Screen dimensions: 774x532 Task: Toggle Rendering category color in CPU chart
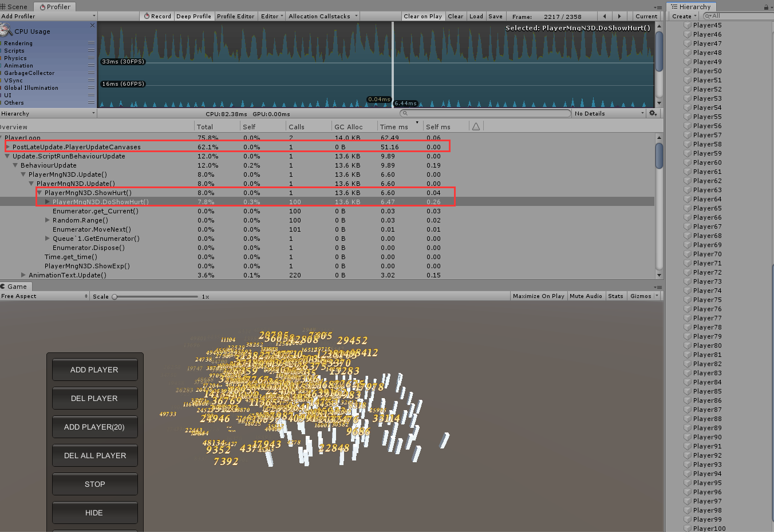pyautogui.click(x=1, y=43)
